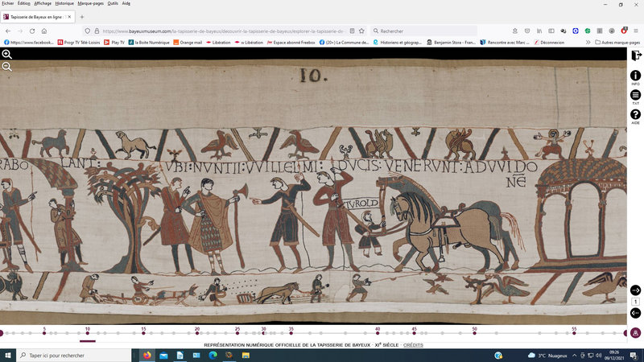Image resolution: width=644 pixels, height=362 pixels.
Task: Open the Windows Start menu
Action: point(8,356)
